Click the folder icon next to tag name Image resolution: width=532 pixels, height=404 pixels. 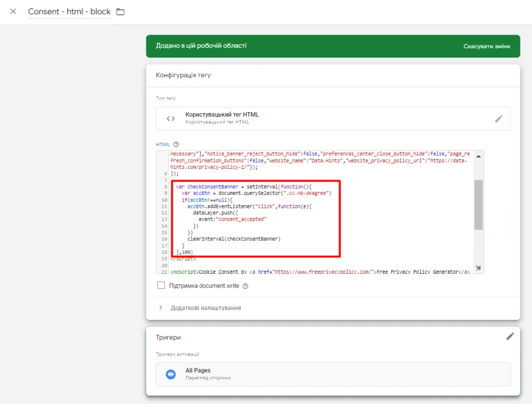click(x=121, y=12)
